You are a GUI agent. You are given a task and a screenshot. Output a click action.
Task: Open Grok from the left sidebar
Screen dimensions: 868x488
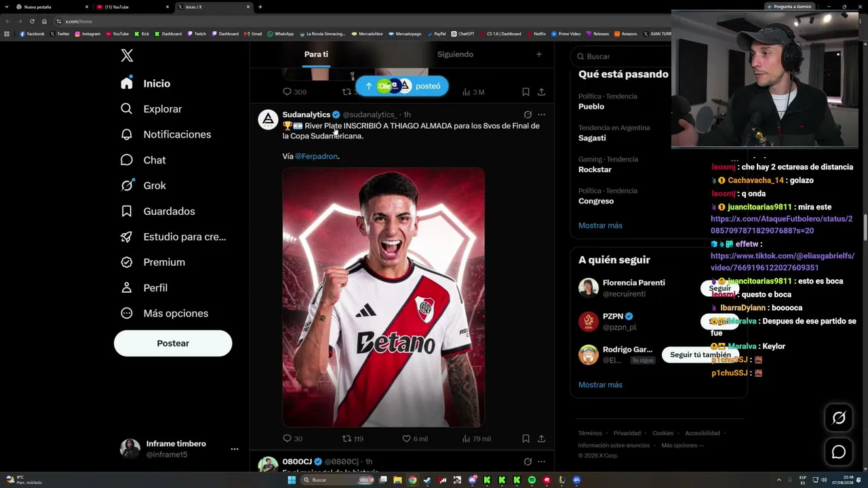tap(143, 186)
